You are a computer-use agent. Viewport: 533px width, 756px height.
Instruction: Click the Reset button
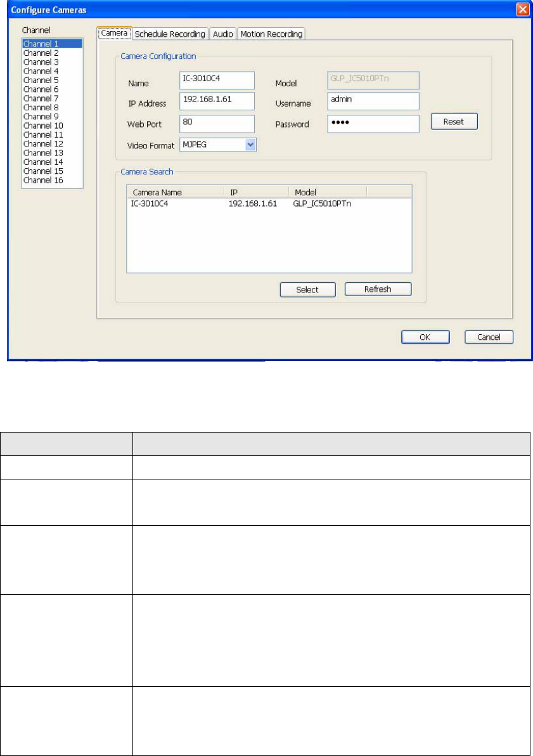pyautogui.click(x=454, y=122)
